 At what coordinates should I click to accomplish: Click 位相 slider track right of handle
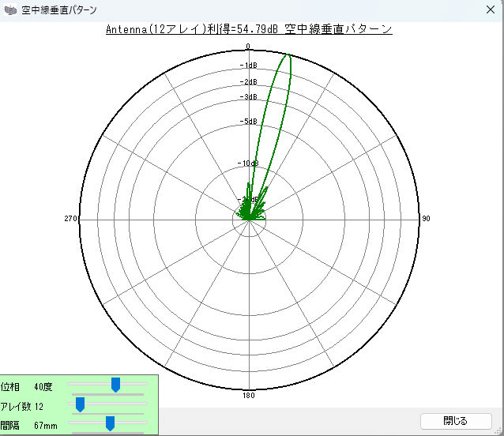(134, 383)
